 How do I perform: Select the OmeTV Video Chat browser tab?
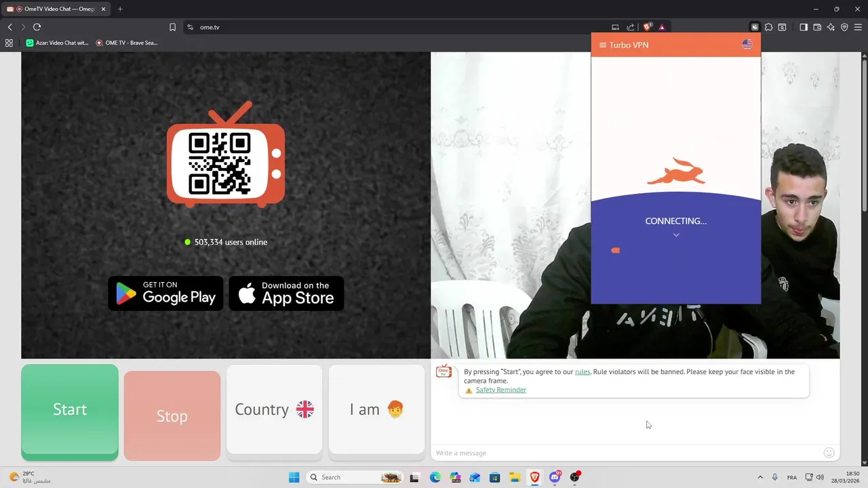pos(56,9)
